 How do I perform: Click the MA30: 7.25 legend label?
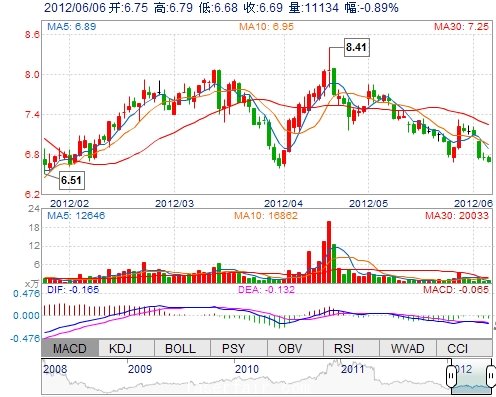[x=461, y=27]
